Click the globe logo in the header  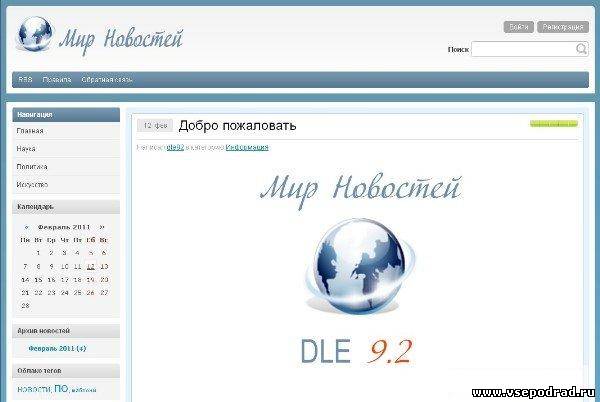(34, 34)
